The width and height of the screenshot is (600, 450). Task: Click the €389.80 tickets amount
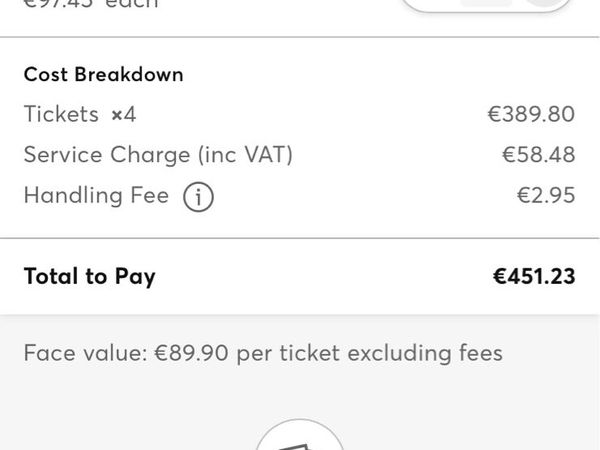click(x=531, y=114)
